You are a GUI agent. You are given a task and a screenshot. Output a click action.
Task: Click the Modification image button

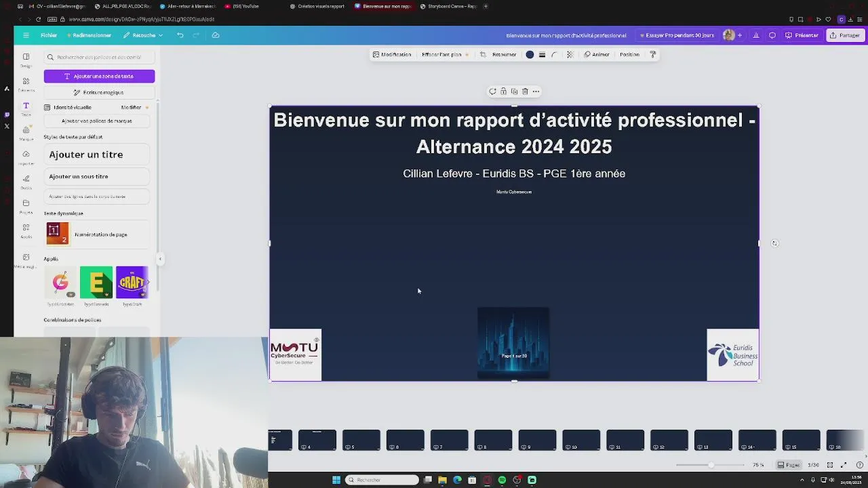point(392,54)
